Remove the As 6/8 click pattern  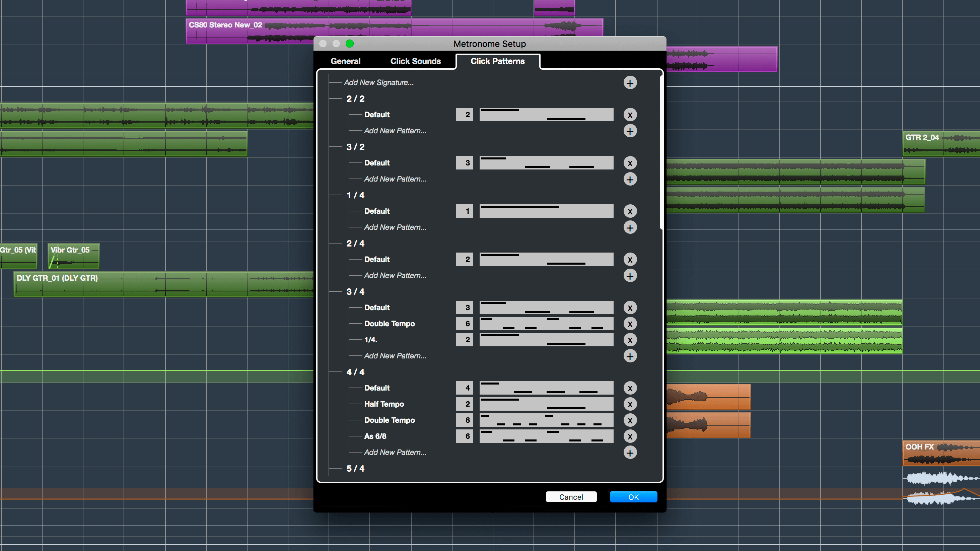pos(630,436)
